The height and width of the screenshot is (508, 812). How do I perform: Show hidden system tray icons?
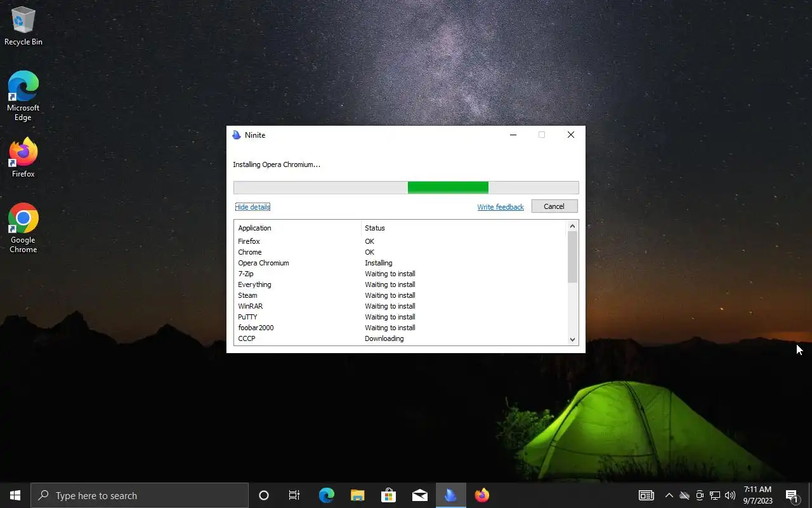(669, 495)
